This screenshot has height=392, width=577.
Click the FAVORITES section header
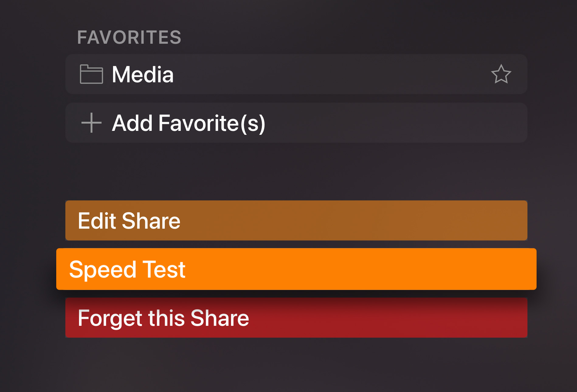[x=129, y=37]
